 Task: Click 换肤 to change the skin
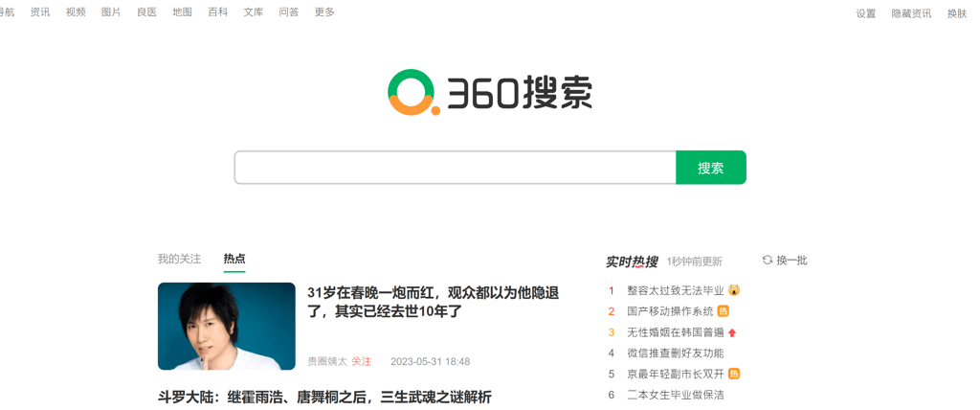click(957, 13)
